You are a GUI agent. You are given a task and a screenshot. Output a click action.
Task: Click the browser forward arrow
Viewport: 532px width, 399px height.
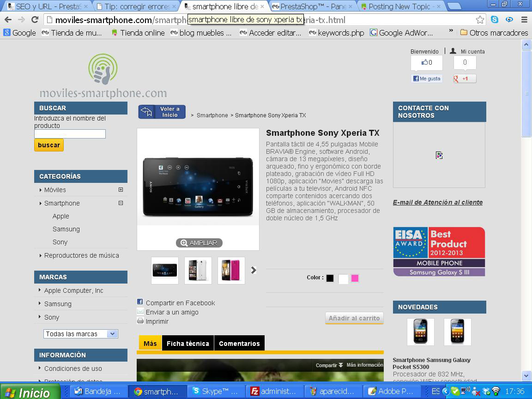point(21,20)
